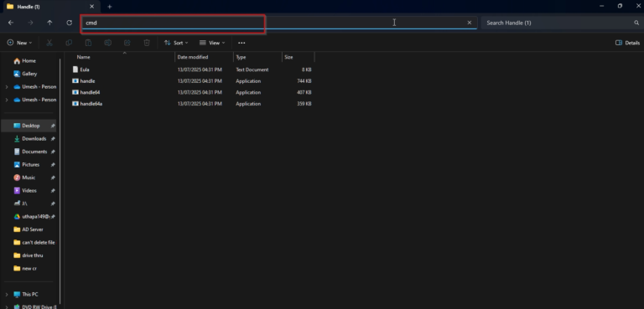This screenshot has height=309, width=644.
Task: Select the handle64 application file
Action: (90, 92)
